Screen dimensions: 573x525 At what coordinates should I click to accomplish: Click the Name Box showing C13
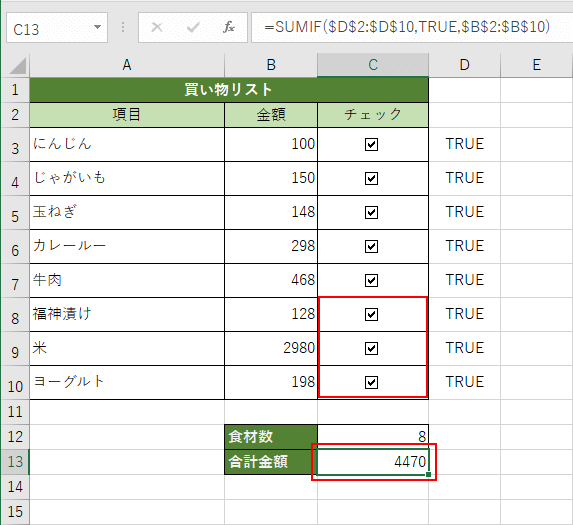point(57,28)
